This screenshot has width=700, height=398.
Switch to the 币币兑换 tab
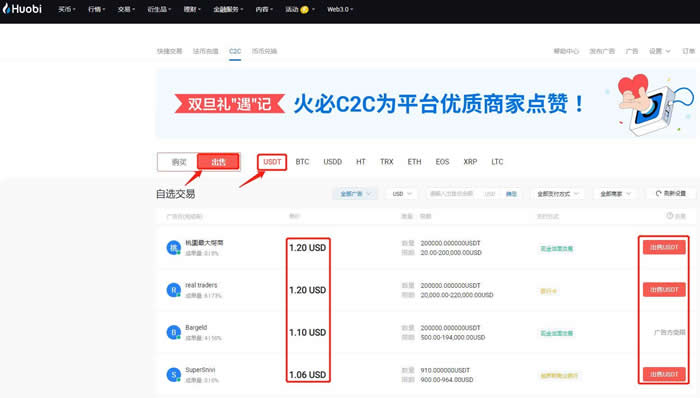tap(264, 51)
